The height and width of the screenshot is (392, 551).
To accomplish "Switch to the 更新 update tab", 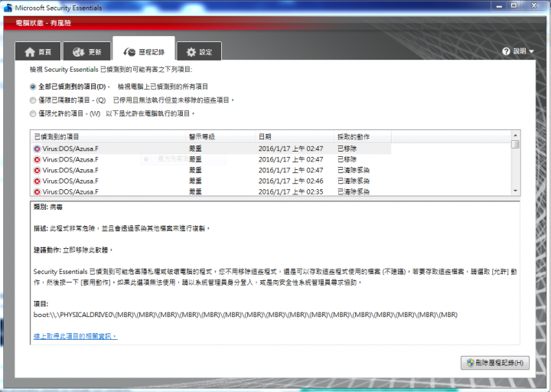I will pyautogui.click(x=86, y=51).
